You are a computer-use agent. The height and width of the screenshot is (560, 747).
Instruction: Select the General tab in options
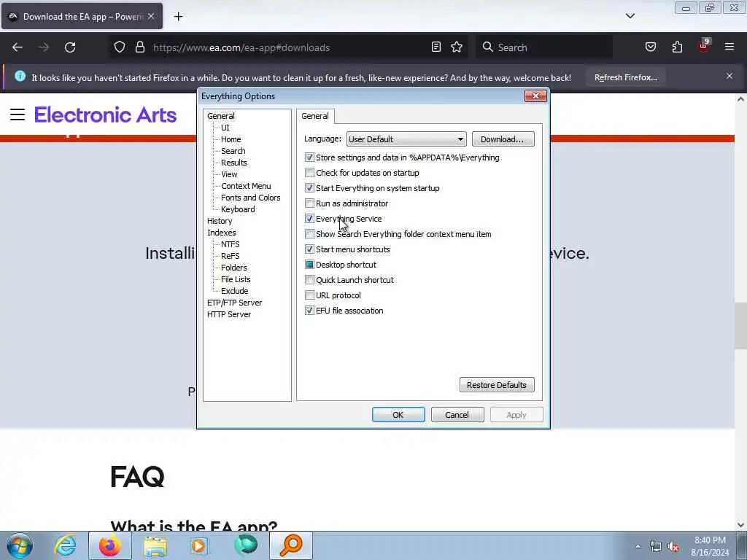(315, 116)
